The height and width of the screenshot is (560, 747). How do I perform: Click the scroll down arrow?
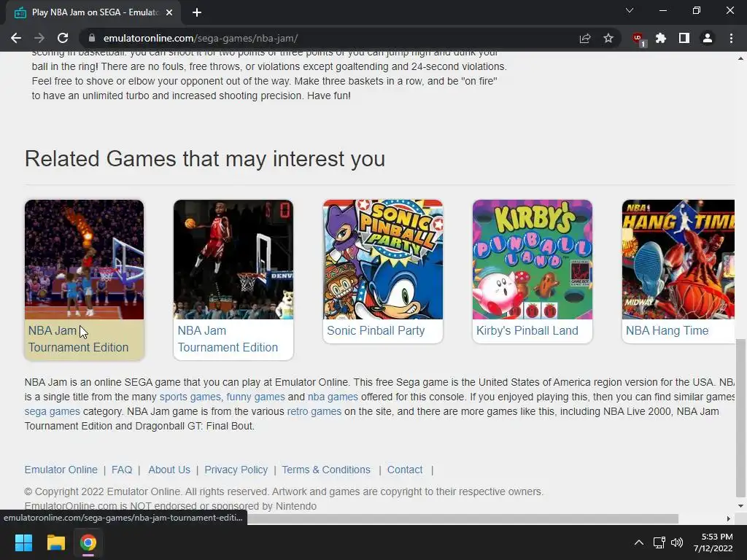tap(740, 506)
